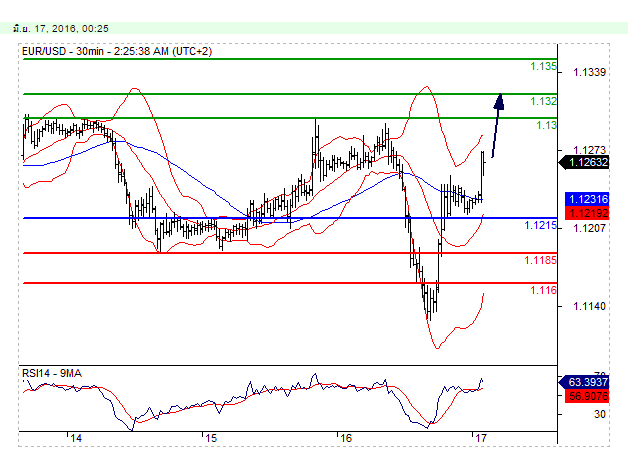Click the 'RSI14 - 9MA' indicator label
Image resolution: width=628 pixels, height=468 pixels.
[52, 373]
